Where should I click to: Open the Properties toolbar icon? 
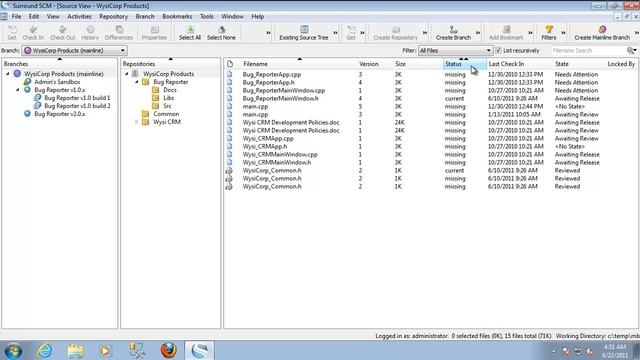pyautogui.click(x=154, y=33)
